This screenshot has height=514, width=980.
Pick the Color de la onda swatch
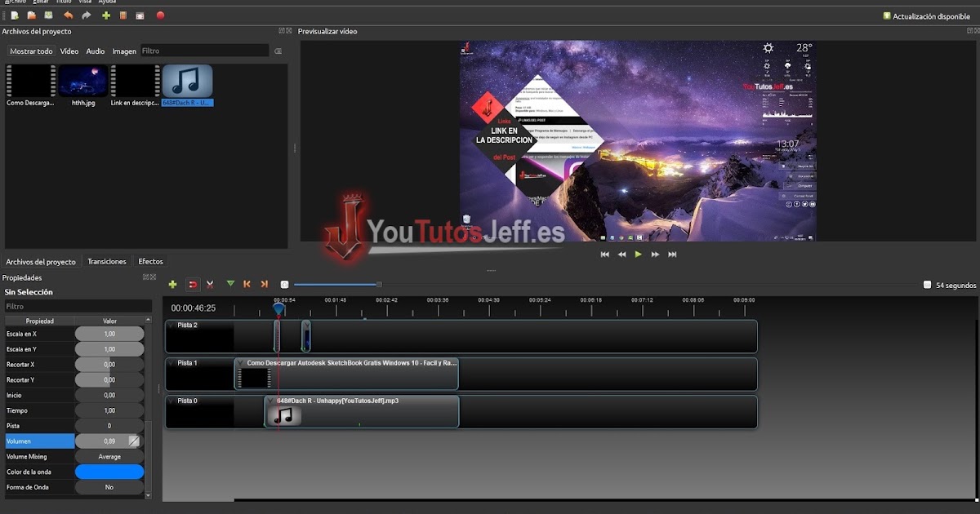click(109, 472)
